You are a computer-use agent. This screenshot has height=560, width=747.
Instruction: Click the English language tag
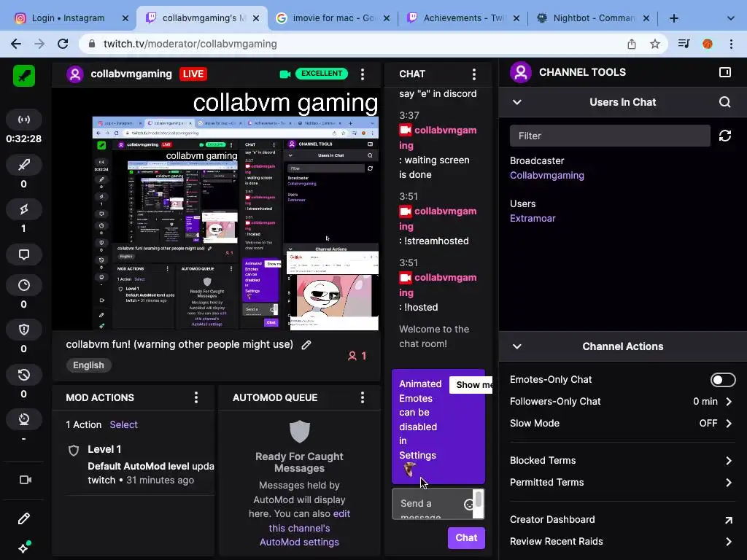pyautogui.click(x=88, y=365)
